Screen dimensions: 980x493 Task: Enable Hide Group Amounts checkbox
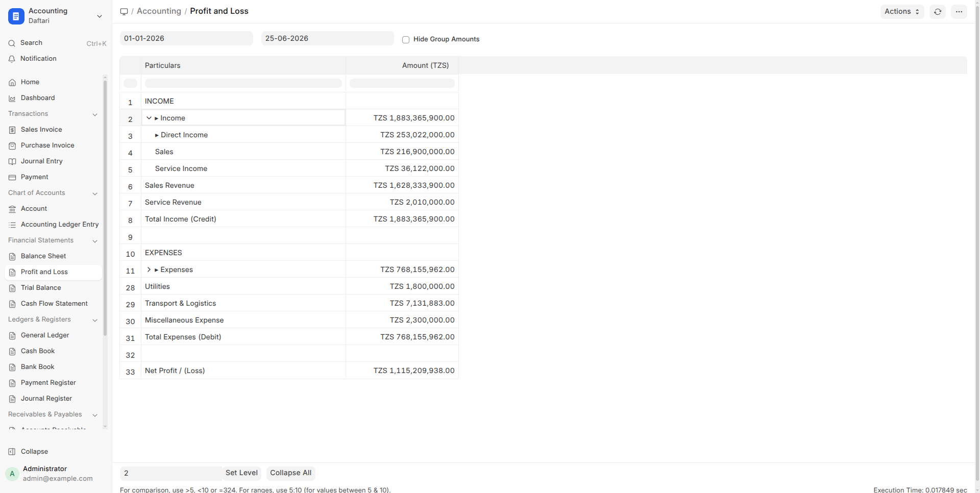(x=406, y=39)
